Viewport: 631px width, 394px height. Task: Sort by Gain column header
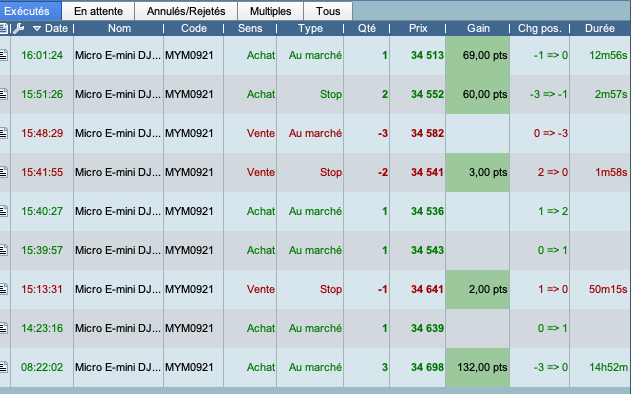pyautogui.click(x=478, y=28)
